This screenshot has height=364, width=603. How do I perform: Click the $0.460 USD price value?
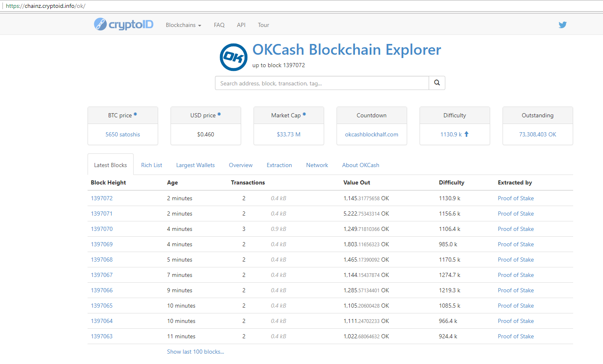206,134
